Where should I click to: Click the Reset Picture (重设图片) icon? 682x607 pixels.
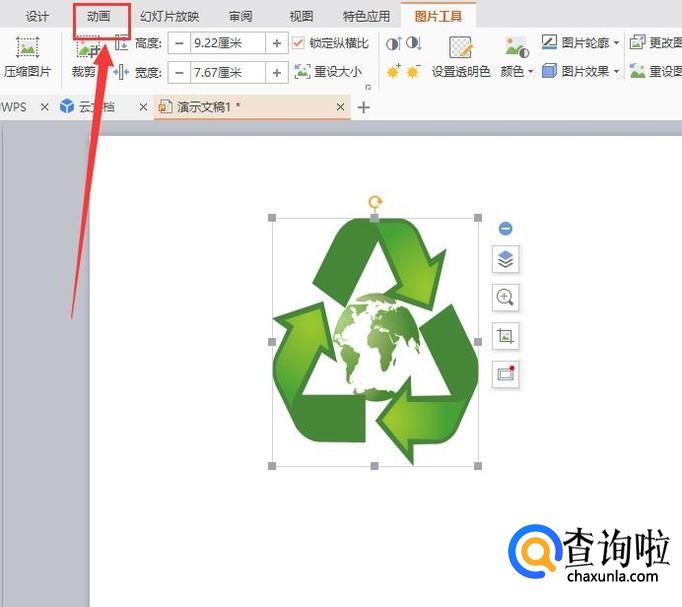pyautogui.click(x=638, y=71)
